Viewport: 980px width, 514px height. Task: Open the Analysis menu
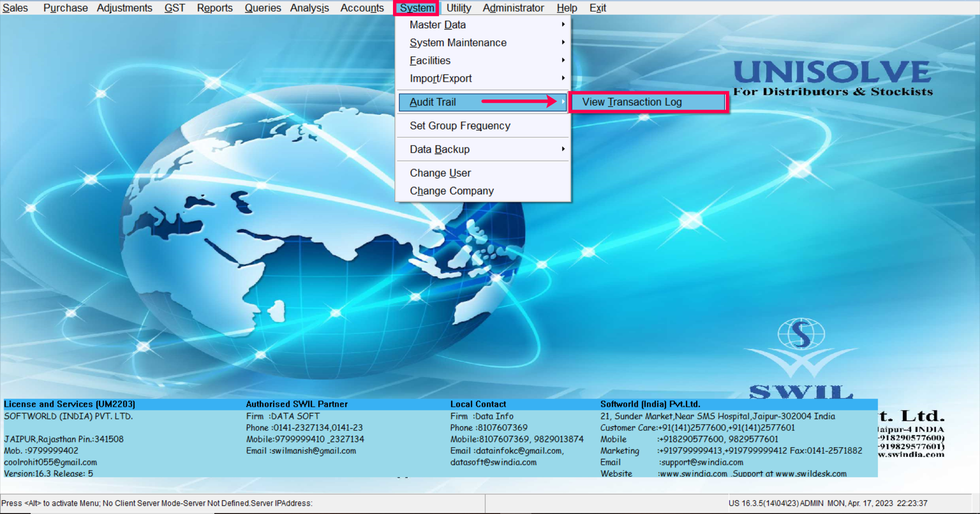[309, 8]
